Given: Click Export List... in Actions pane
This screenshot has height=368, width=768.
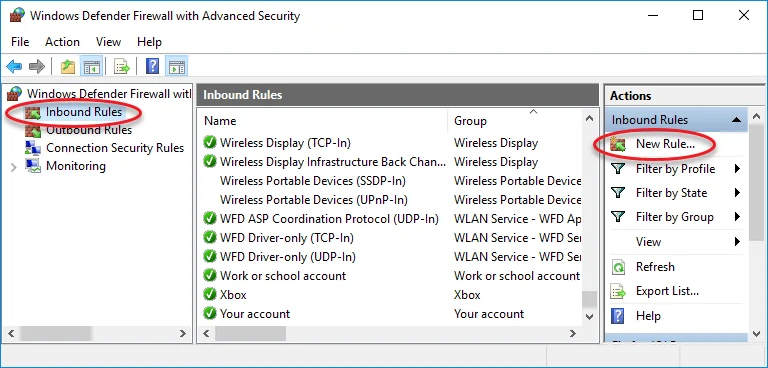Looking at the screenshot, I should [667, 291].
